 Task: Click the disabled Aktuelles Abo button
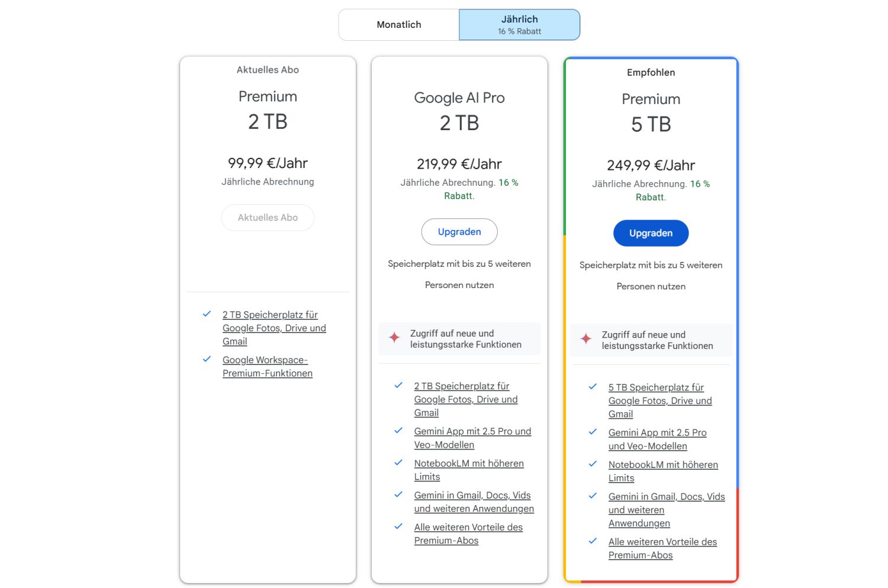click(x=268, y=218)
